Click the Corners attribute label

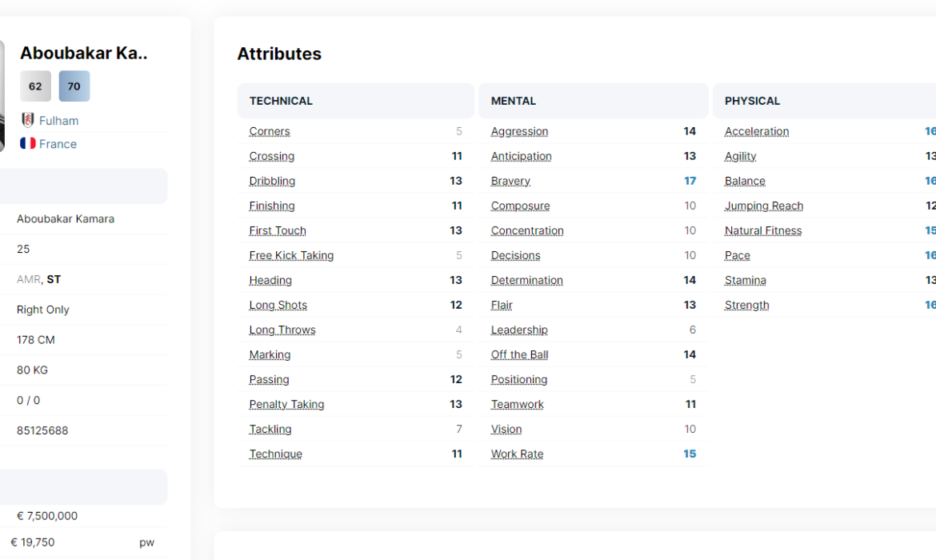(x=270, y=131)
